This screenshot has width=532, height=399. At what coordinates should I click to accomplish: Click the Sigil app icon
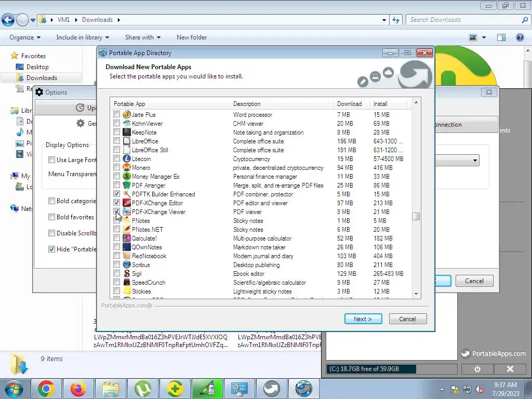click(x=127, y=273)
